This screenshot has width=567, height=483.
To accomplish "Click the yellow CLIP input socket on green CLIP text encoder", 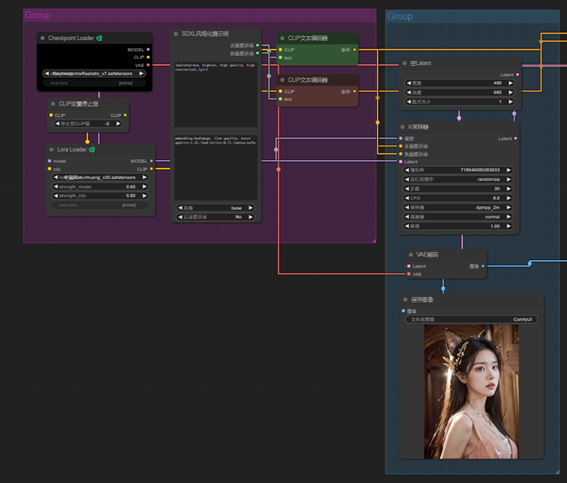I will pos(280,50).
